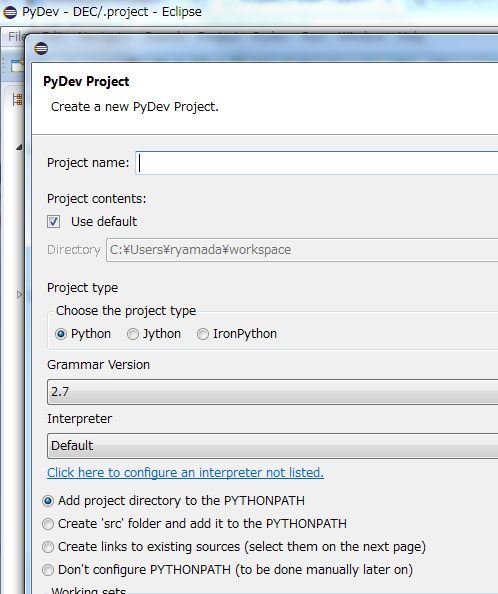The height and width of the screenshot is (594, 498).
Task: Click the hierarchy view icon in left panel
Action: [x=17, y=100]
